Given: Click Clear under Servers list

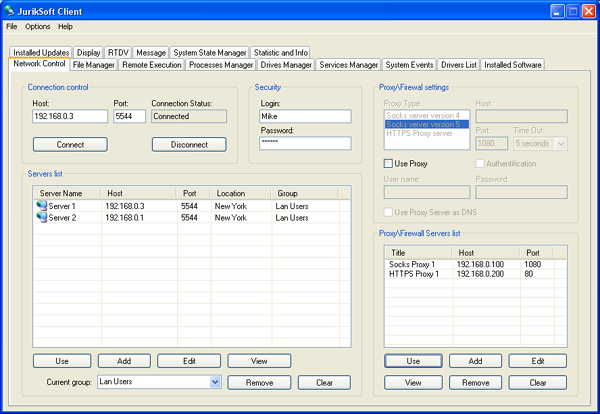Looking at the screenshot, I should [x=324, y=383].
